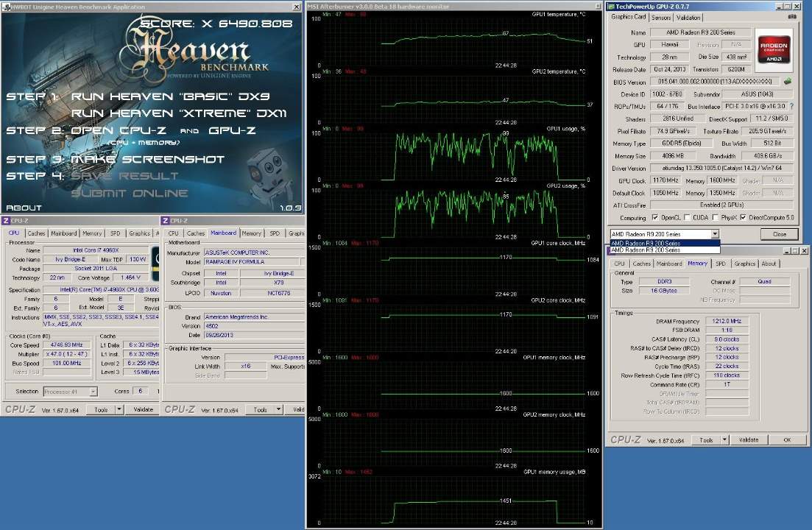Open the Validation tab in GPU-Z
812x530 pixels.
pyautogui.click(x=688, y=18)
